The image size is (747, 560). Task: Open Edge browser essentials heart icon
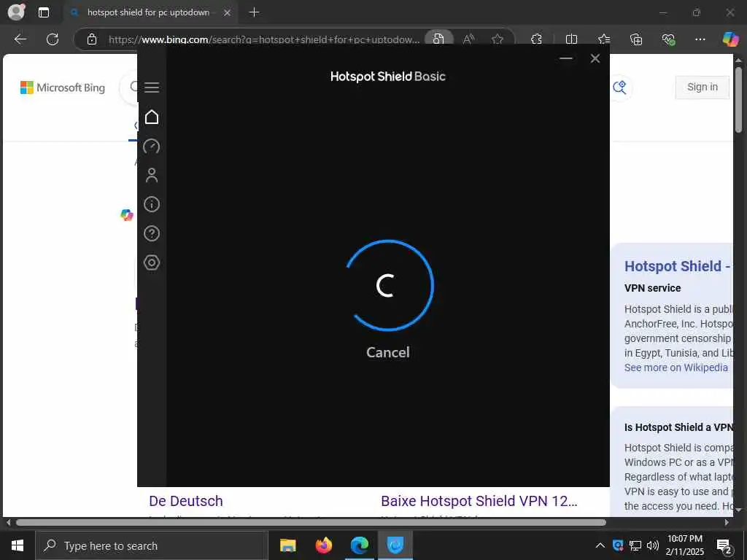[668, 39]
